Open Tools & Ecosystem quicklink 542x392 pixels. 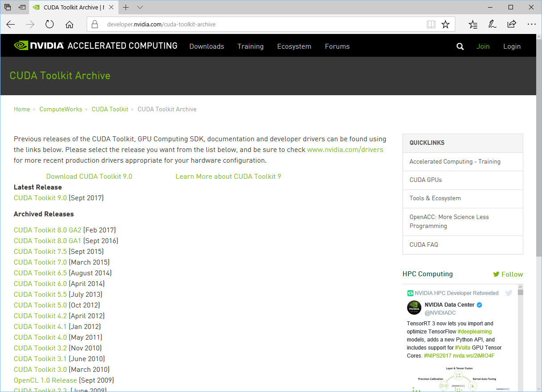tap(463, 198)
